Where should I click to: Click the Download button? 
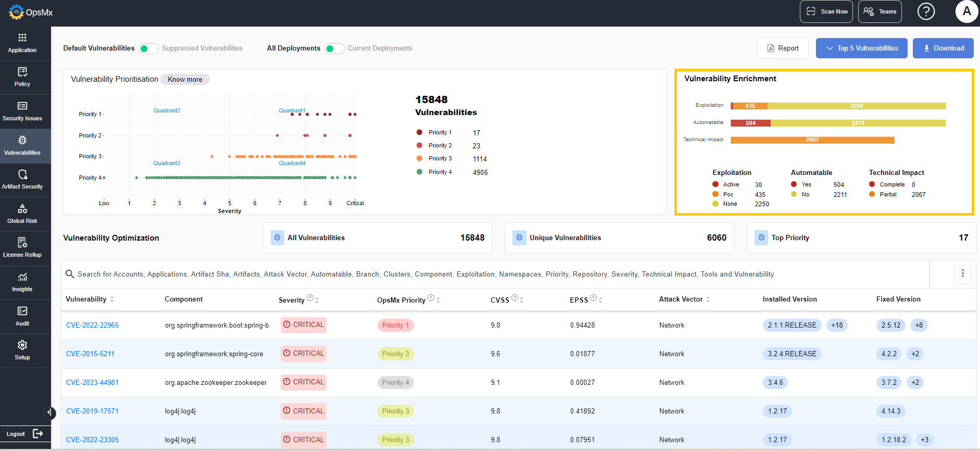coord(943,48)
